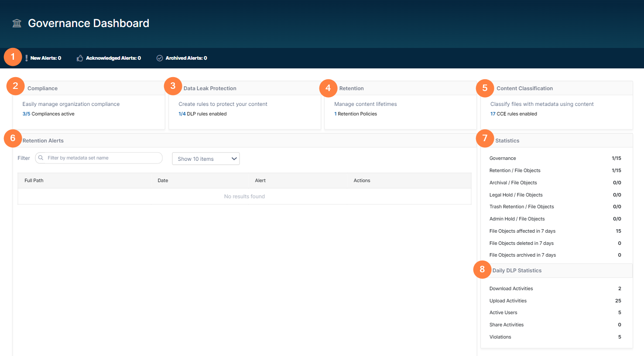Click the 'No results found' message
Screen dimensions: 644x356
[x=244, y=197]
